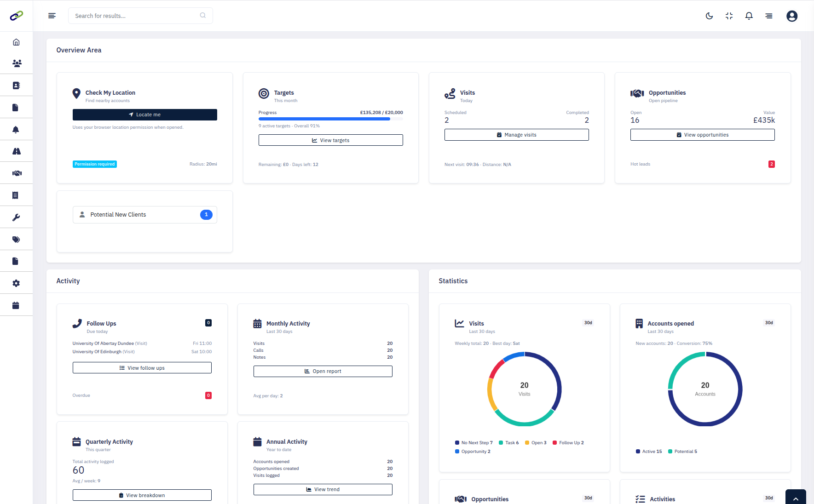Click the Accounts opened 30d badge
Image resolution: width=814 pixels, height=504 pixels.
(x=769, y=323)
